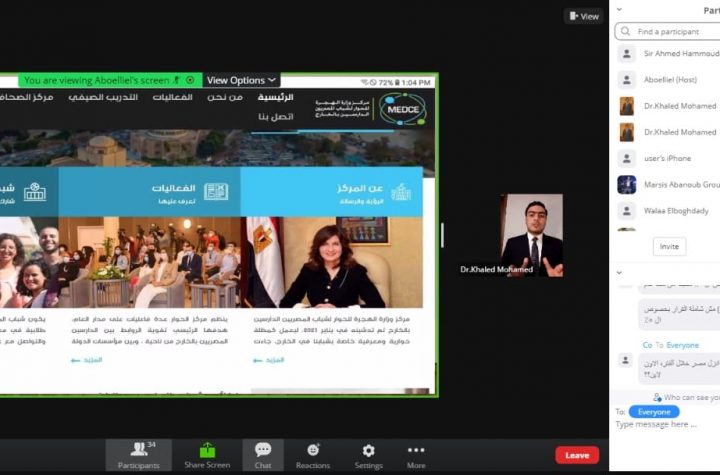Open the Participants panel icon
This screenshot has width=720, height=475.
click(138, 451)
